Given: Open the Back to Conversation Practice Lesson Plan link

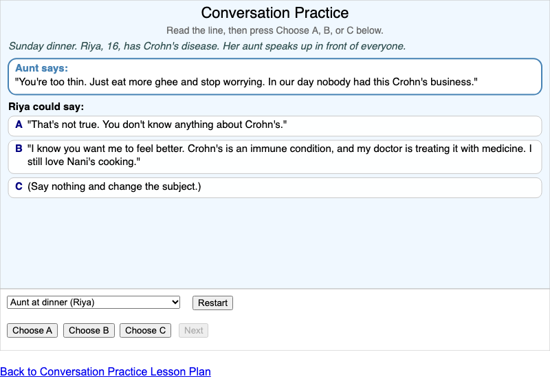Looking at the screenshot, I should tap(105, 371).
